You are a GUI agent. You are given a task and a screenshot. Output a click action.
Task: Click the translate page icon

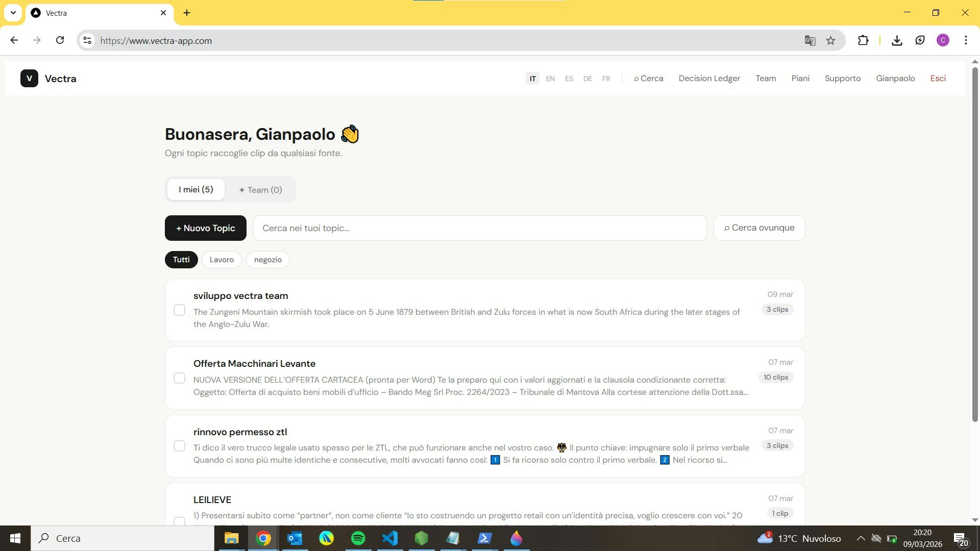[810, 41]
